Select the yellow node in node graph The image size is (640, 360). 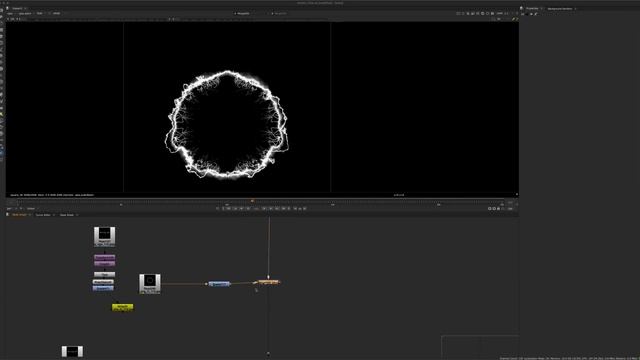(x=122, y=307)
